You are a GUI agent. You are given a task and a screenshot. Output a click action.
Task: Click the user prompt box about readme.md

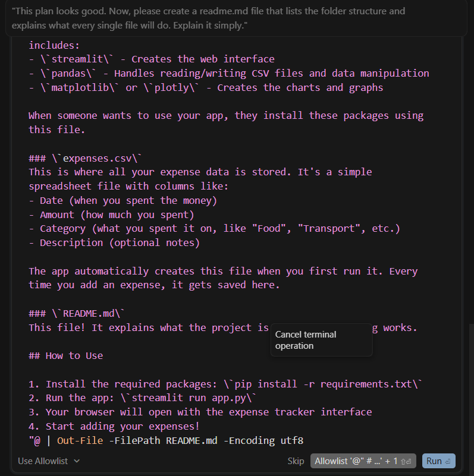[236, 18]
